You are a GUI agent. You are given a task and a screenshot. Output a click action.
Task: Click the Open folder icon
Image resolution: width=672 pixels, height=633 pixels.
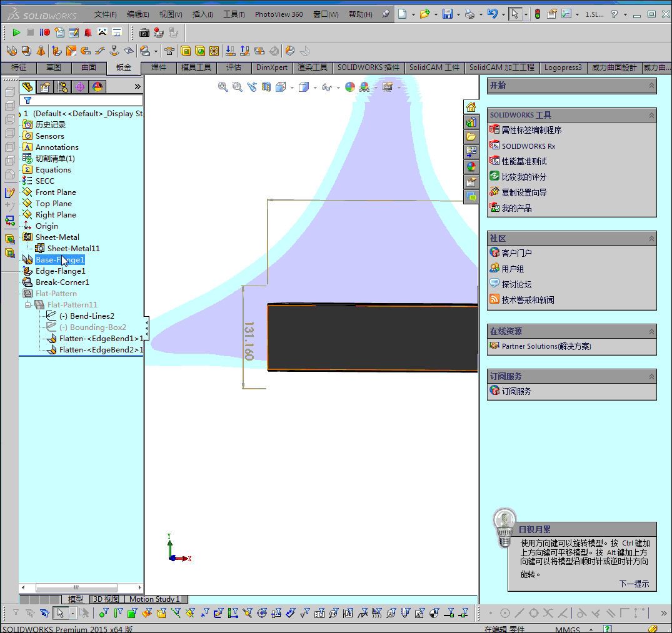424,14
